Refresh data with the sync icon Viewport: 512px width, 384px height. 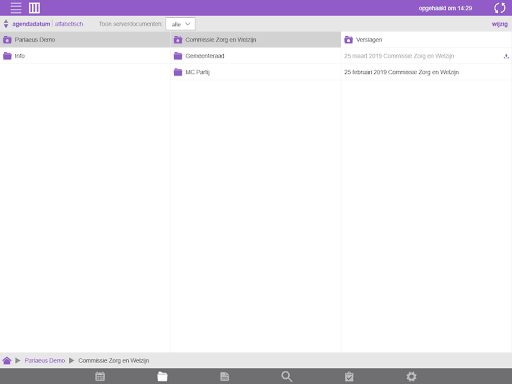[500, 8]
